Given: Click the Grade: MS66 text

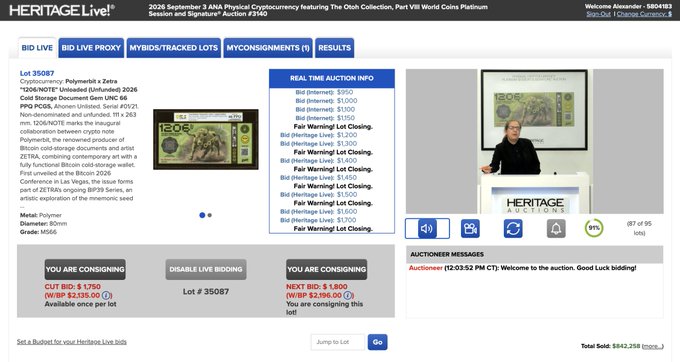Looking at the screenshot, I should (38, 232).
